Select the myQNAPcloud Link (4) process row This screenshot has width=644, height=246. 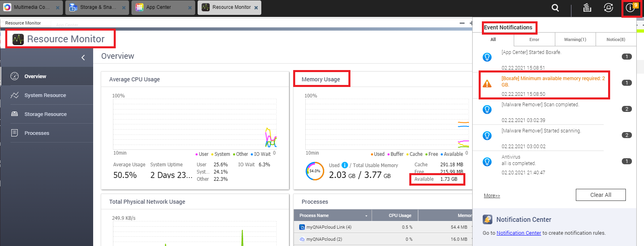coord(383,227)
